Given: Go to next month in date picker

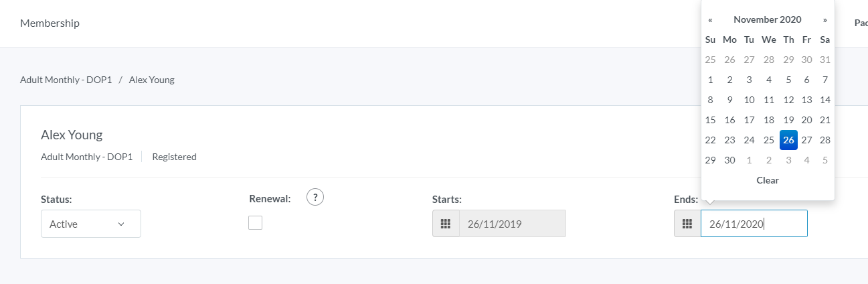Looking at the screenshot, I should tap(825, 20).
